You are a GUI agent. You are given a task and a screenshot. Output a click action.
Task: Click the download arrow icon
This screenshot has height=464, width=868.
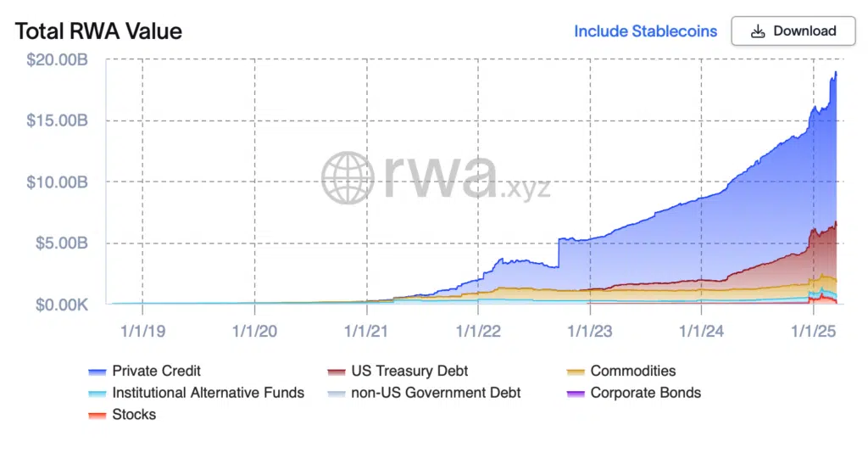759,31
